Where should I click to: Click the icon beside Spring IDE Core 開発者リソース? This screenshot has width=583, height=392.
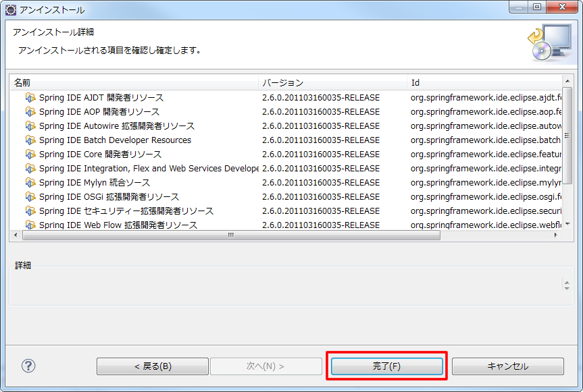click(x=30, y=154)
